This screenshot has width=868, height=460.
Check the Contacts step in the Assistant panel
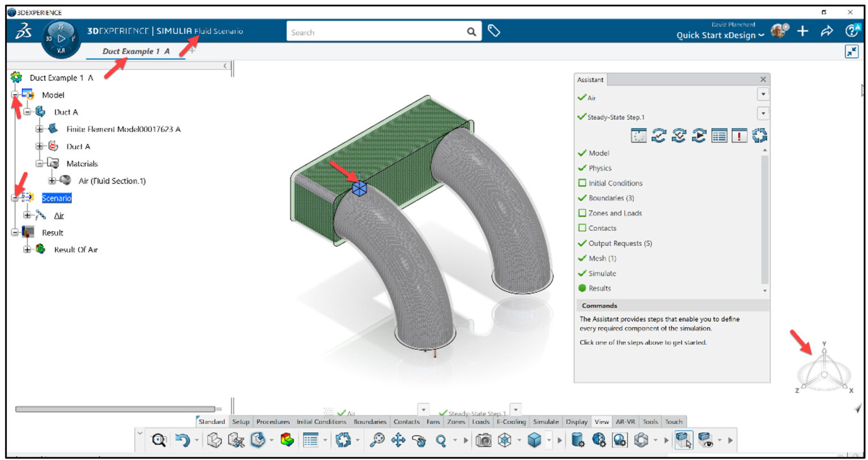click(583, 228)
